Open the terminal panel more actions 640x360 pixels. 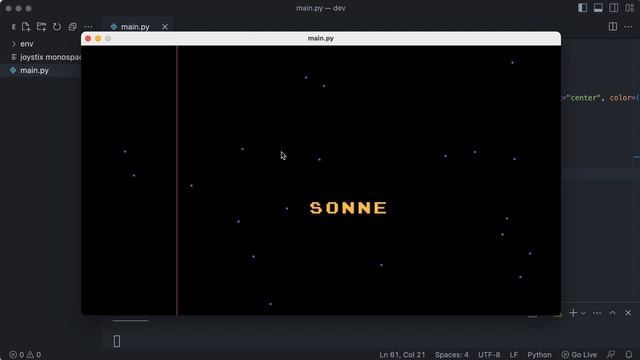(x=597, y=313)
